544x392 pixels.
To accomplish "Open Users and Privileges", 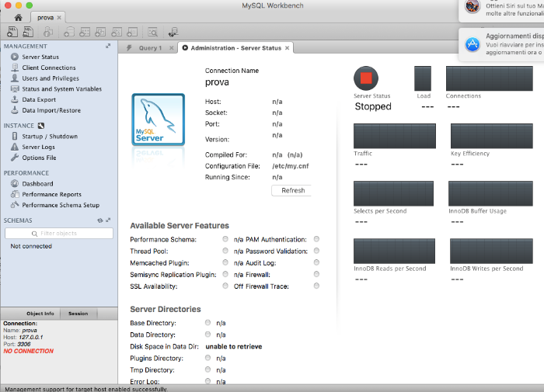I will click(51, 78).
